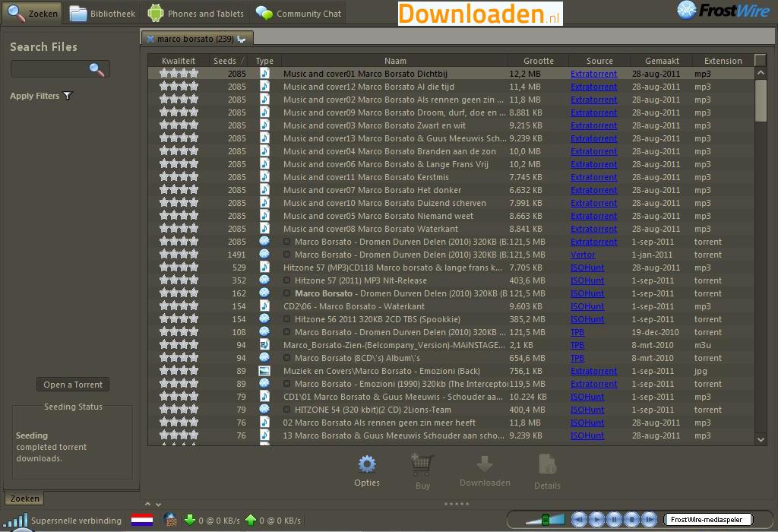Click next track in the media player
Viewport: 778px width, 532px height.
[649, 520]
